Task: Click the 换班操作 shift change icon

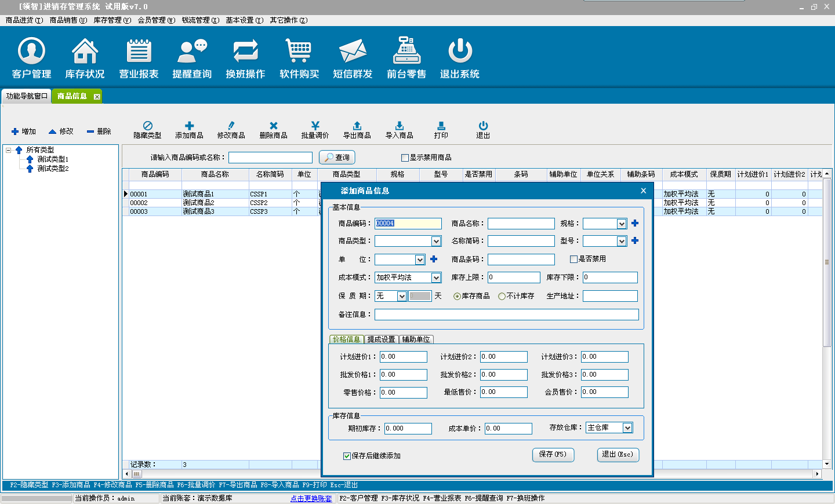Action: [245, 52]
